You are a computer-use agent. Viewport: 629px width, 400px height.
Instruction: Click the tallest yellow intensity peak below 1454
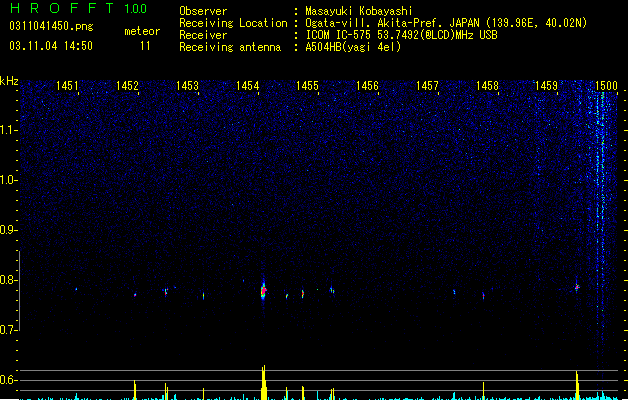tap(264, 382)
